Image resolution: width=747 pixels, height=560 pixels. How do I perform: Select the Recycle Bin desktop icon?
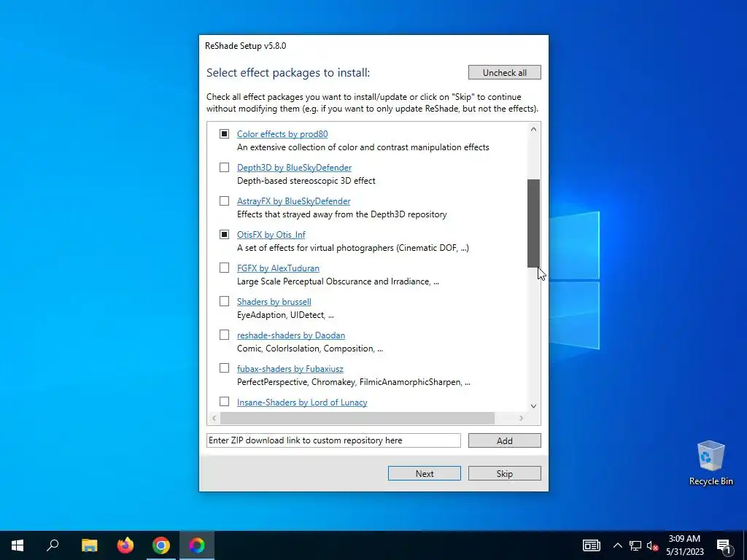coord(711,463)
